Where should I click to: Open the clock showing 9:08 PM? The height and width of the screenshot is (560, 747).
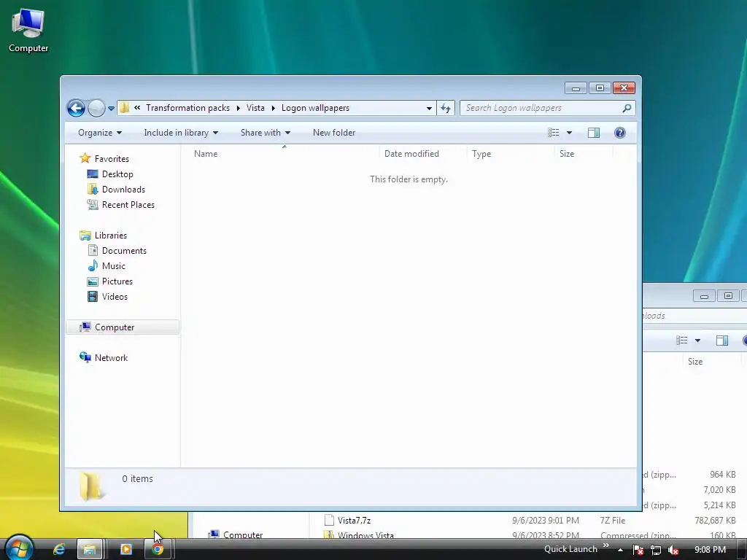pos(710,550)
